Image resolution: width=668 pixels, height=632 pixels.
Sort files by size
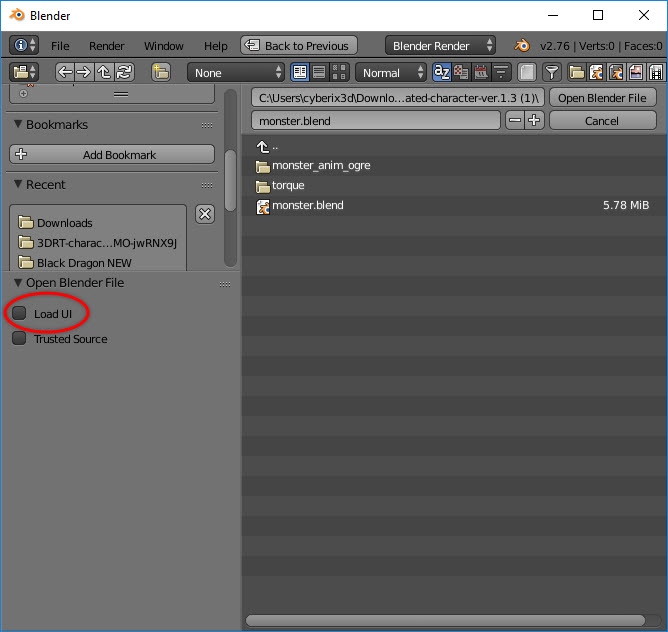501,72
